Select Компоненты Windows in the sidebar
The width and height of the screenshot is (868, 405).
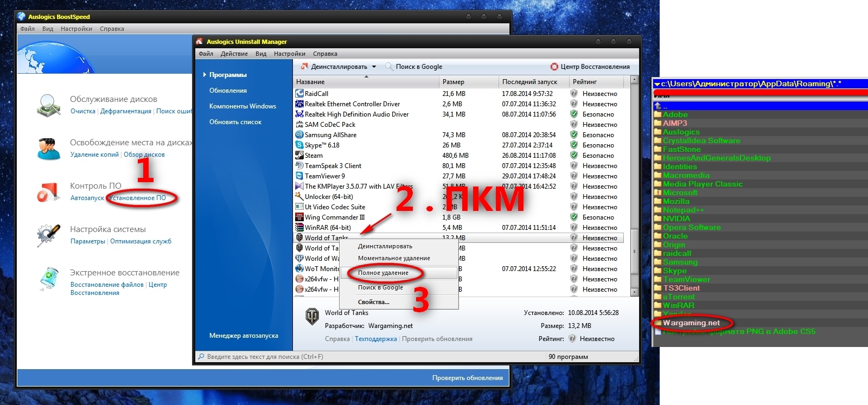(x=243, y=106)
